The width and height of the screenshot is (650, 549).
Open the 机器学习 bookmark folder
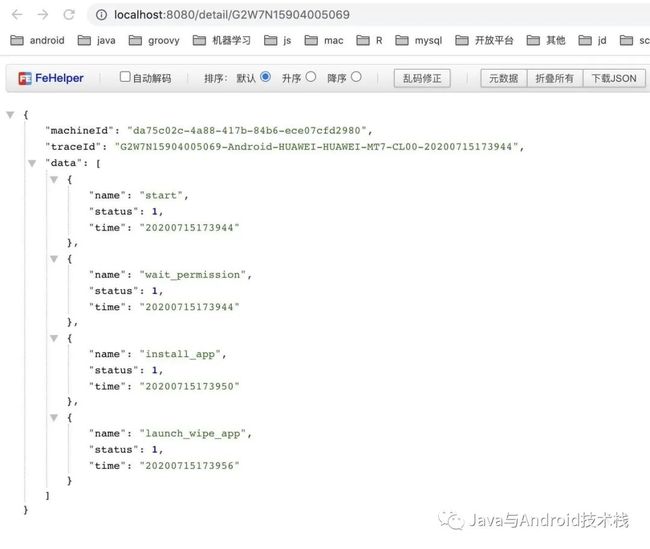coord(222,40)
